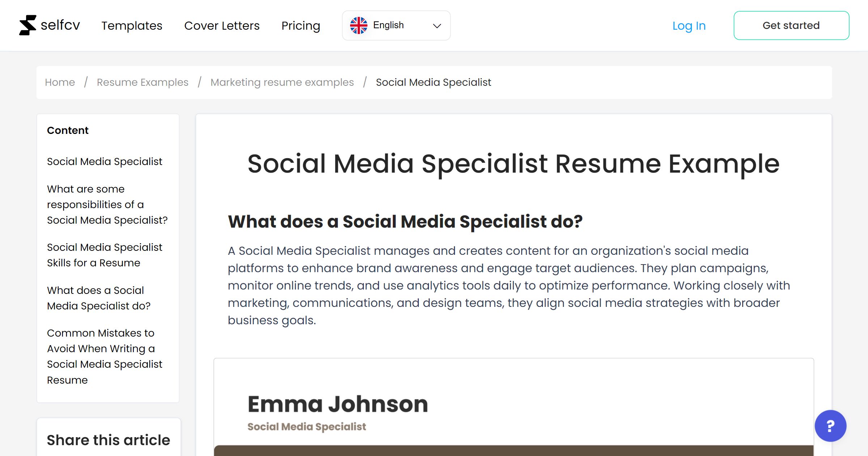Click the British flag language icon
The height and width of the screenshot is (456, 868).
[x=359, y=25]
